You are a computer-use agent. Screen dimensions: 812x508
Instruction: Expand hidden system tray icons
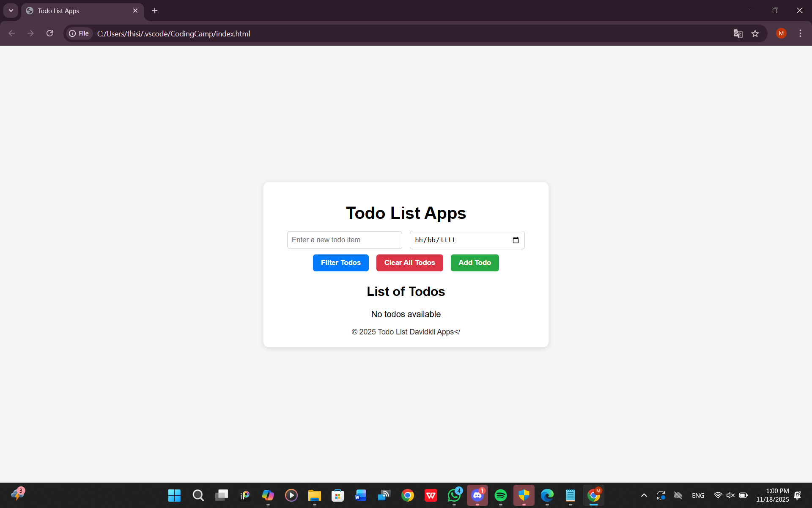click(644, 495)
